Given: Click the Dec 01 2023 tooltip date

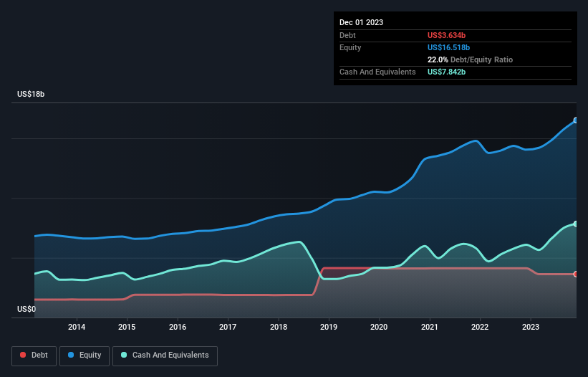Looking at the screenshot, I should (x=361, y=22).
